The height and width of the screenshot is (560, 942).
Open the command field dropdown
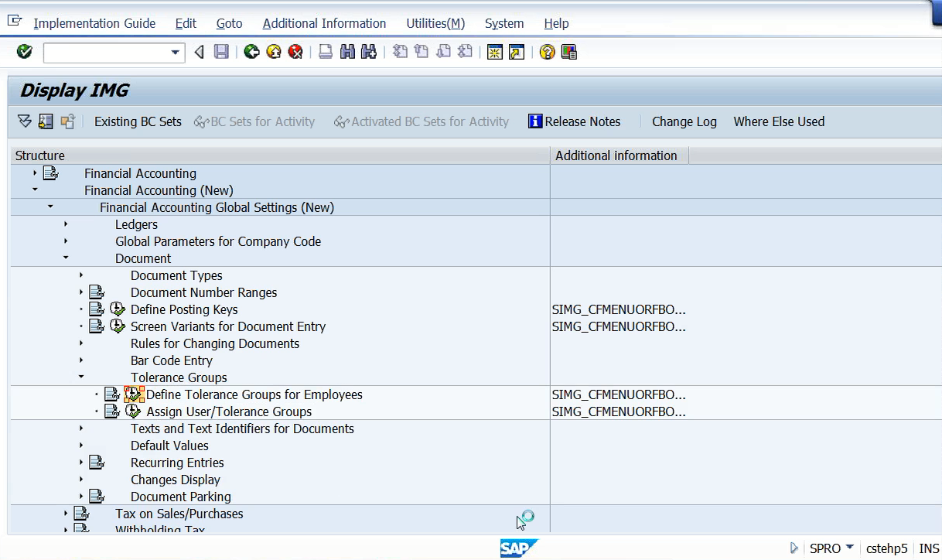(x=176, y=53)
